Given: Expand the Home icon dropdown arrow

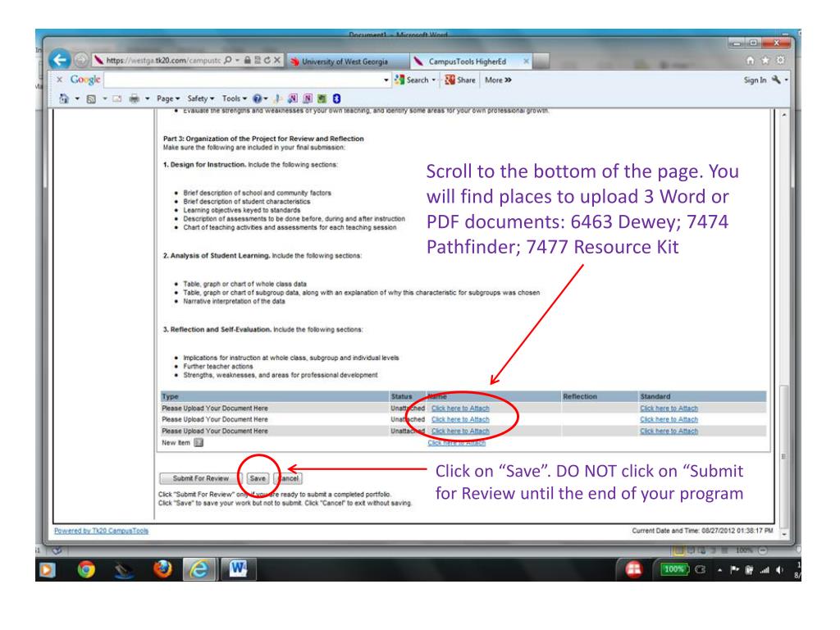Looking at the screenshot, I should 77,98.
